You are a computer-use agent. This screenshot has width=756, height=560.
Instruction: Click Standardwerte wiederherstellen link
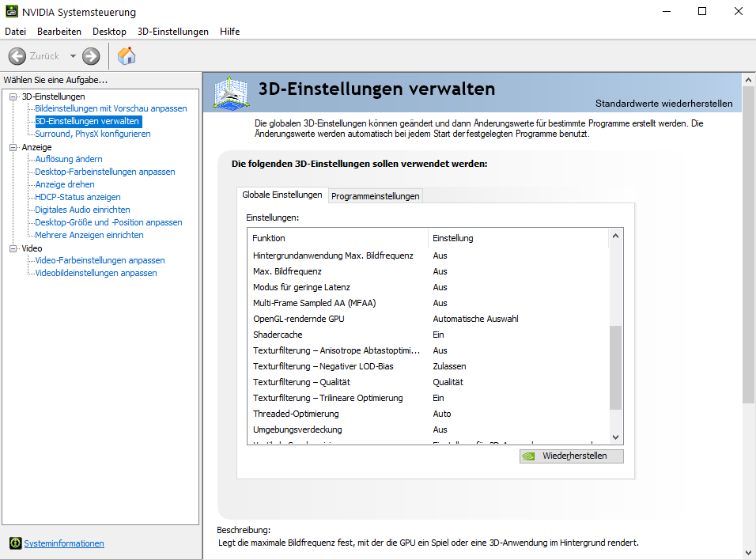coord(663,104)
